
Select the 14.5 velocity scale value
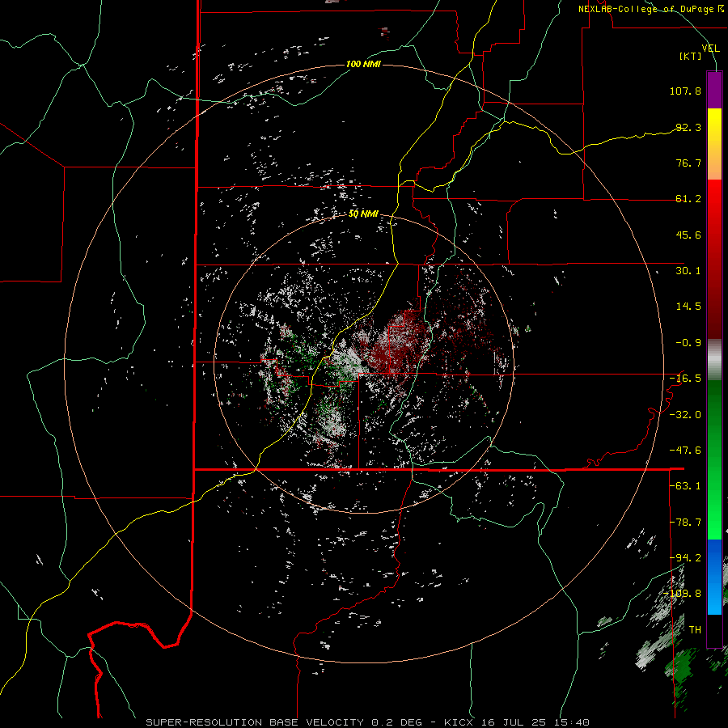(x=688, y=307)
